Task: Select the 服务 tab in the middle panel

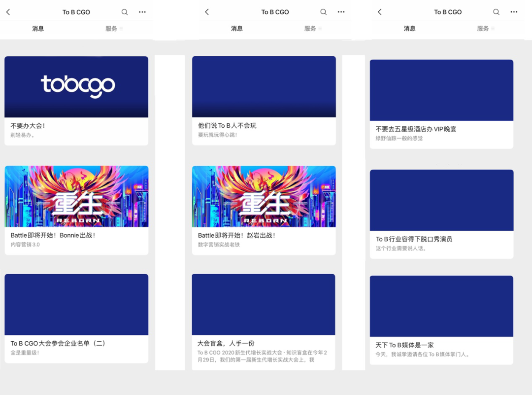Action: [311, 28]
